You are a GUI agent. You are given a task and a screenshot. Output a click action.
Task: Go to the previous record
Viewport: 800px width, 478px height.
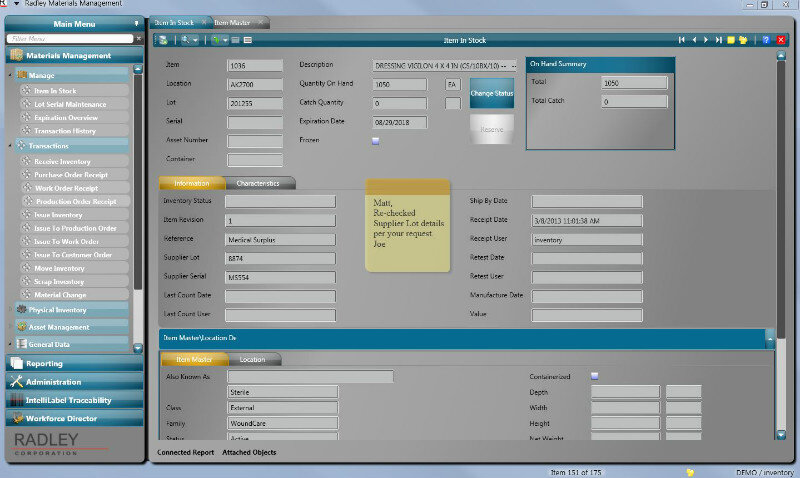[x=694, y=40]
